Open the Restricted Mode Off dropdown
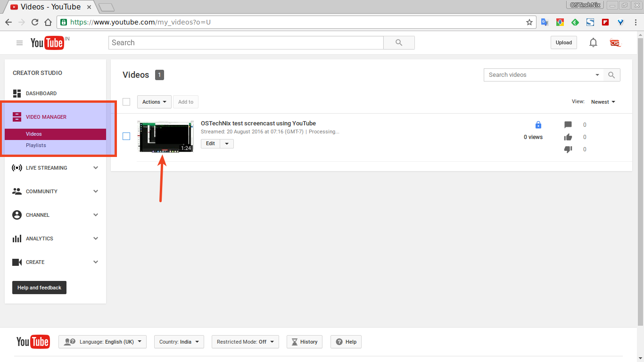 [x=245, y=342]
